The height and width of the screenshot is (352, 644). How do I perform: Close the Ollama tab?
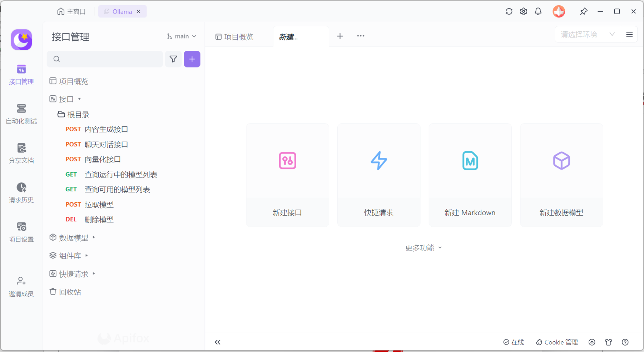[138, 12]
